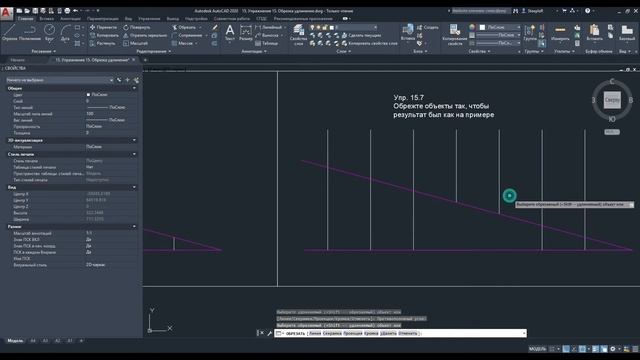Click the Отразить зеркально (Mirror) tool

[145, 36]
